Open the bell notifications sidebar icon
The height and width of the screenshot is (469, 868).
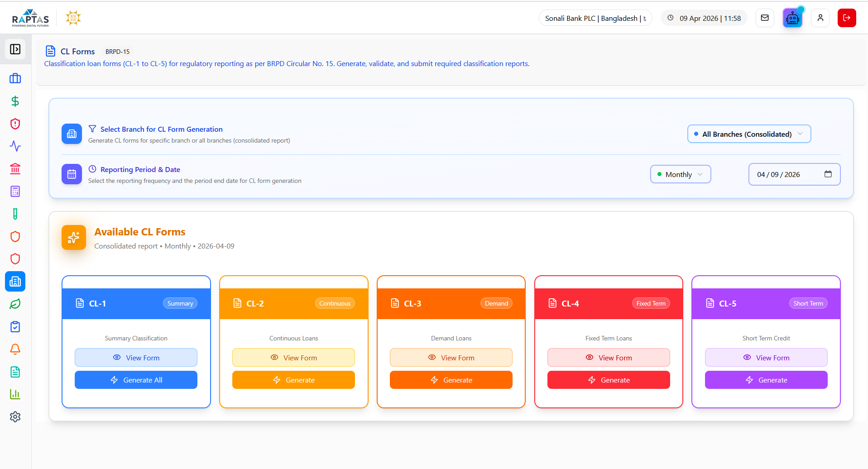(15, 349)
